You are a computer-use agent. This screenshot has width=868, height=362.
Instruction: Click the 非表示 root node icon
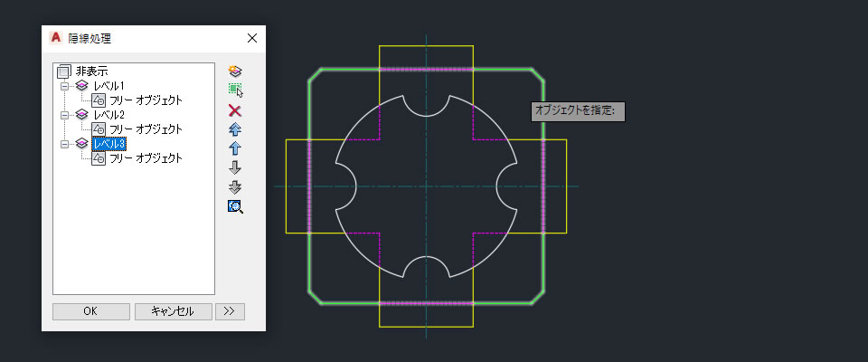tap(64, 71)
